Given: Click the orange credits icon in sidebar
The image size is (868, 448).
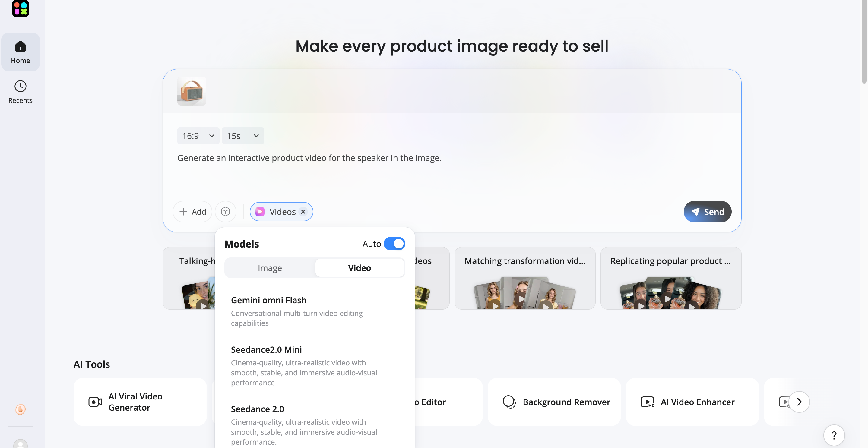Looking at the screenshot, I should (21, 409).
